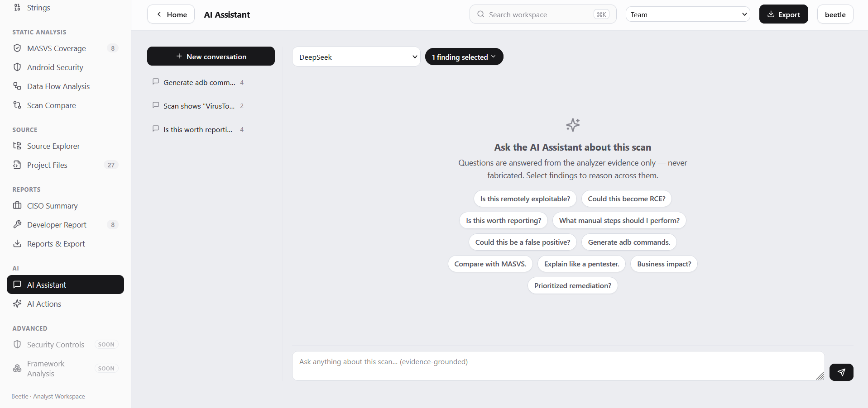Click the SOON badge on Security Controls
Image resolution: width=868 pixels, height=408 pixels.
tap(106, 345)
